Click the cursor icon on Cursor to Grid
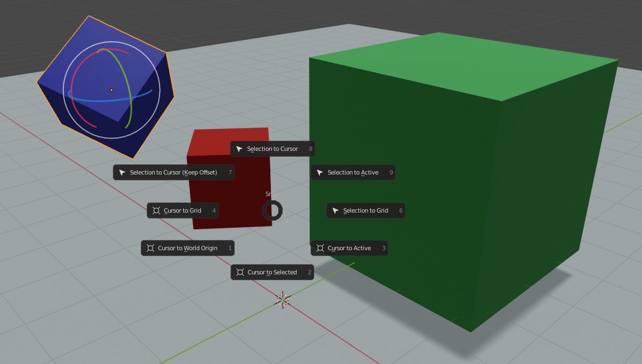The height and width of the screenshot is (364, 642). pyautogui.click(x=156, y=210)
